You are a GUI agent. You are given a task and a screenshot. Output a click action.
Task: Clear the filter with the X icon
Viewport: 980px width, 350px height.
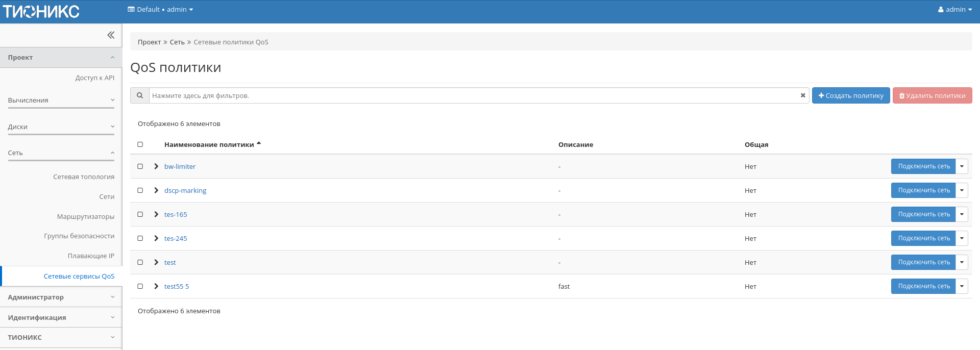tap(802, 95)
